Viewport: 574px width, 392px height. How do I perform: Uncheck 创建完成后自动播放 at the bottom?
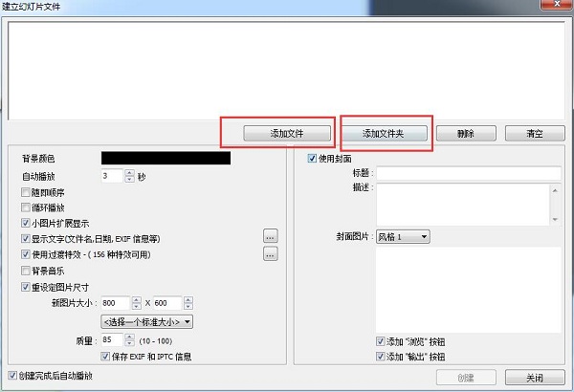(11, 376)
